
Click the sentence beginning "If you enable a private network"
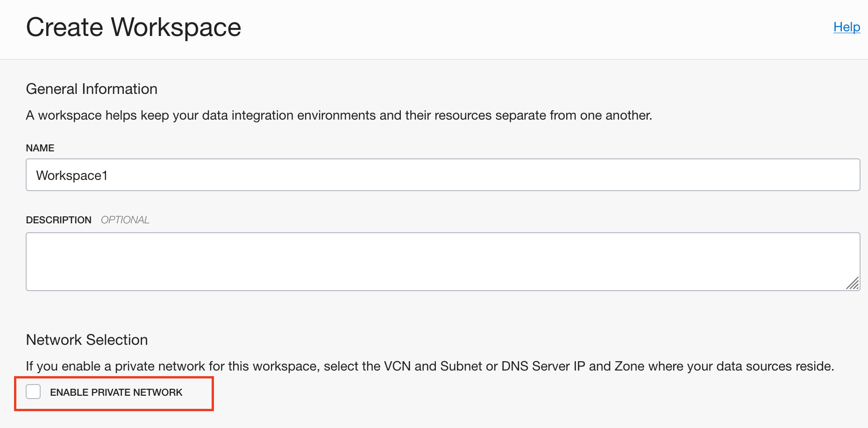click(x=430, y=366)
